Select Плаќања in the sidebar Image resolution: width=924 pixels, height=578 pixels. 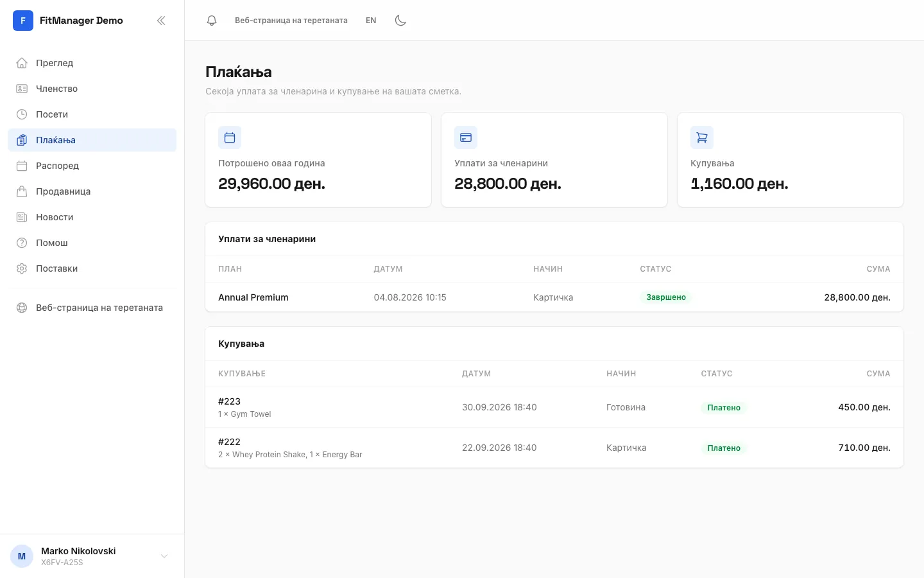click(92, 140)
